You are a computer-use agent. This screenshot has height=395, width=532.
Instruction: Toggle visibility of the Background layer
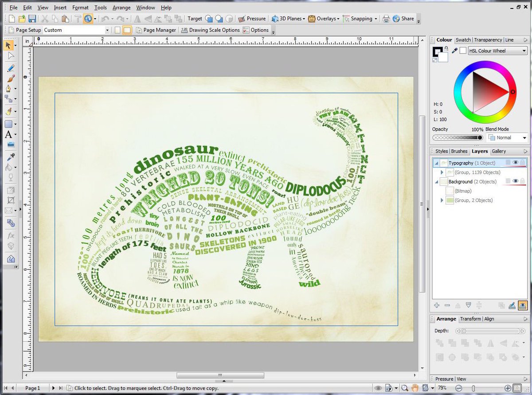coord(516,181)
